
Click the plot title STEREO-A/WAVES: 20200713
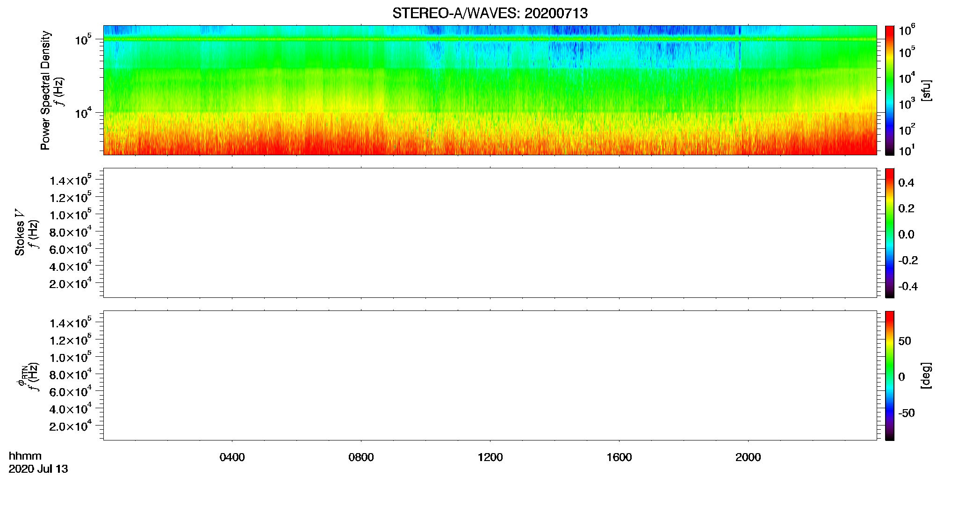[490, 14]
